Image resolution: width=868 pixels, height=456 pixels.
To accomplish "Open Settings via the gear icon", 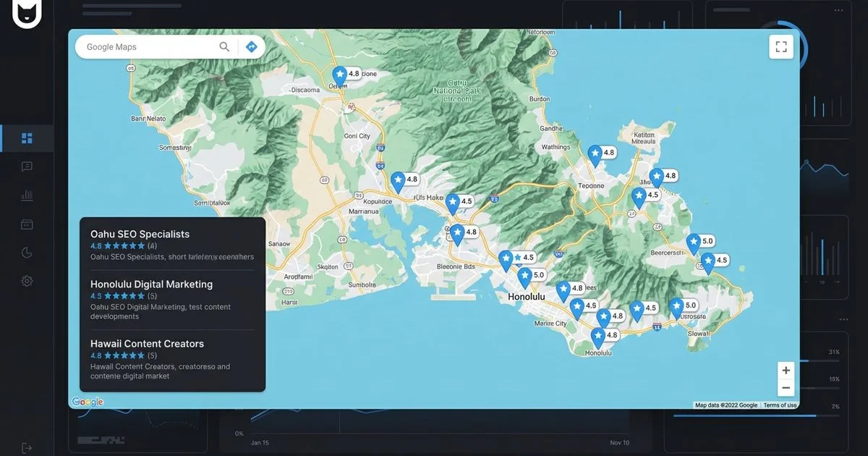I will click(x=27, y=281).
